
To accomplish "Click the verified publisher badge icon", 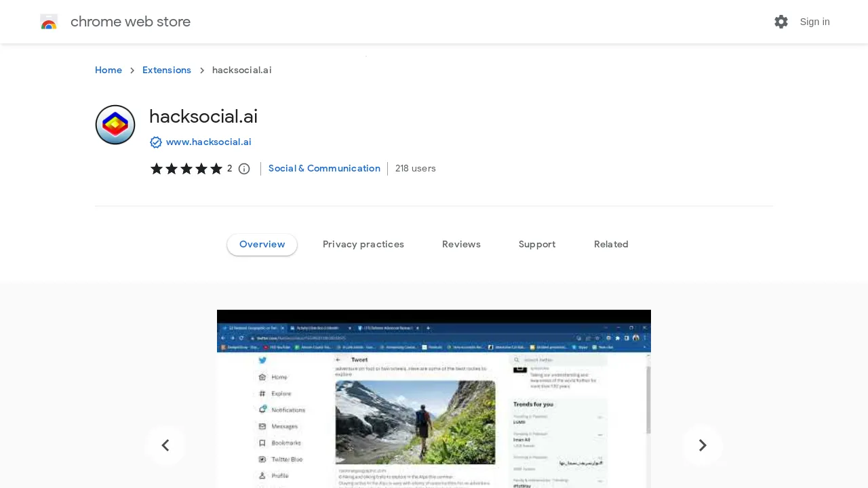I will [156, 142].
